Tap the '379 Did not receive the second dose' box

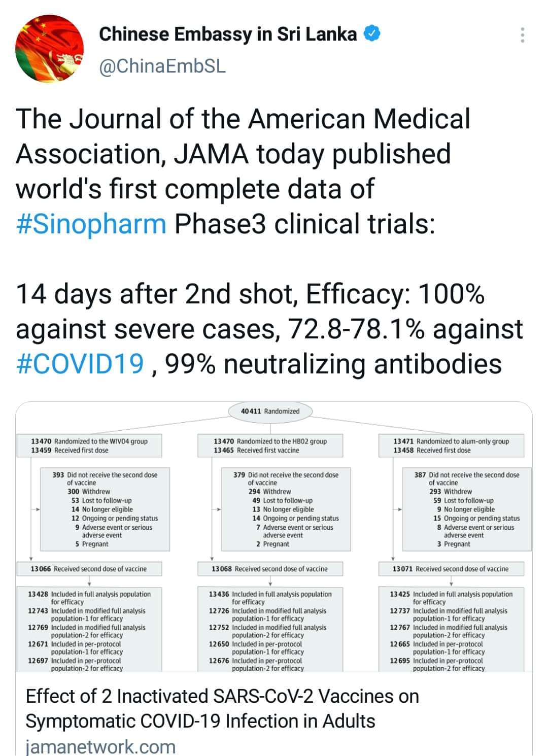tap(286, 509)
